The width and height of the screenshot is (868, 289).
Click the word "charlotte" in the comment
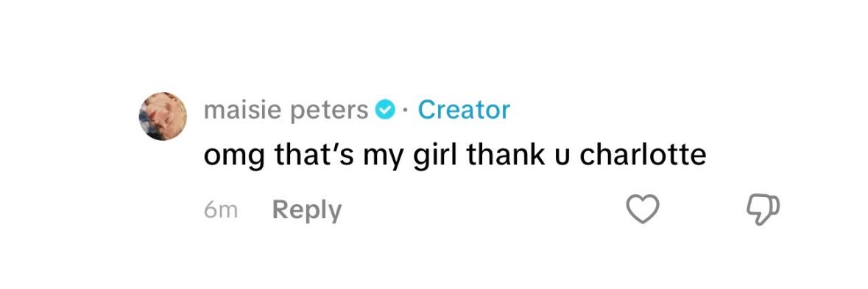pyautogui.click(x=643, y=156)
